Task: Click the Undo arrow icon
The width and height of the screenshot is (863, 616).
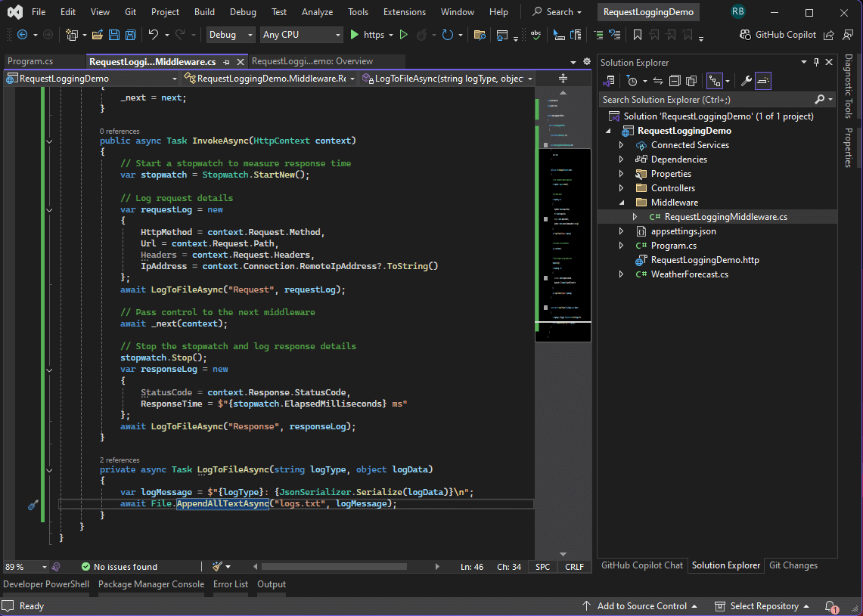Action: (154, 35)
